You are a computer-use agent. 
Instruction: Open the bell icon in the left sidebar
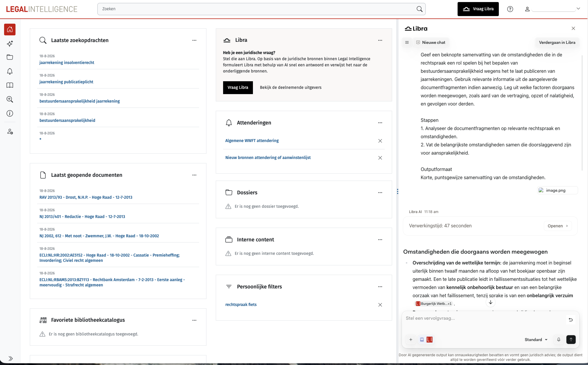click(10, 71)
